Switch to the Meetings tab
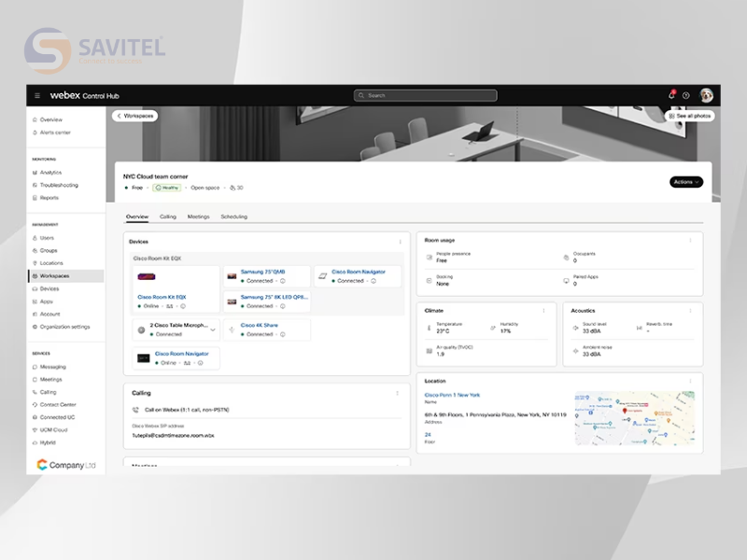Image resolution: width=747 pixels, height=560 pixels. click(x=199, y=217)
